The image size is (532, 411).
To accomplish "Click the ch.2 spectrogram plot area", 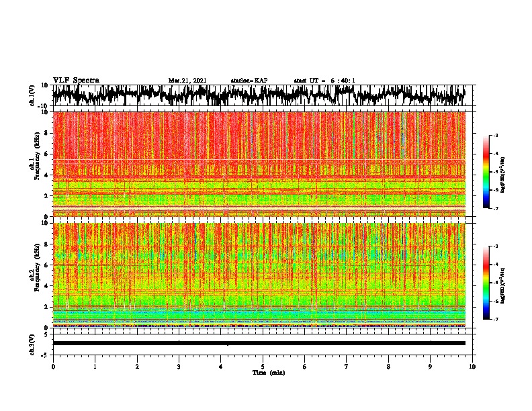I will coord(259,275).
